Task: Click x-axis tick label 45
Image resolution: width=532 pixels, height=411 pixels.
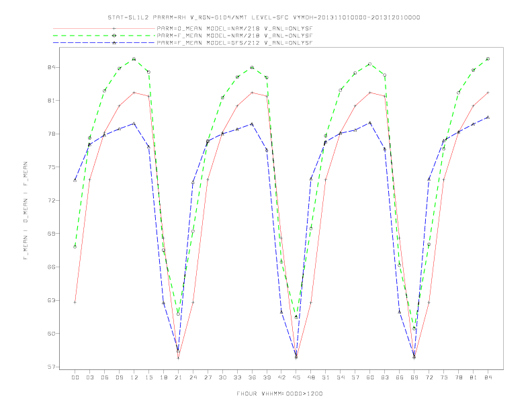Action: click(x=296, y=377)
